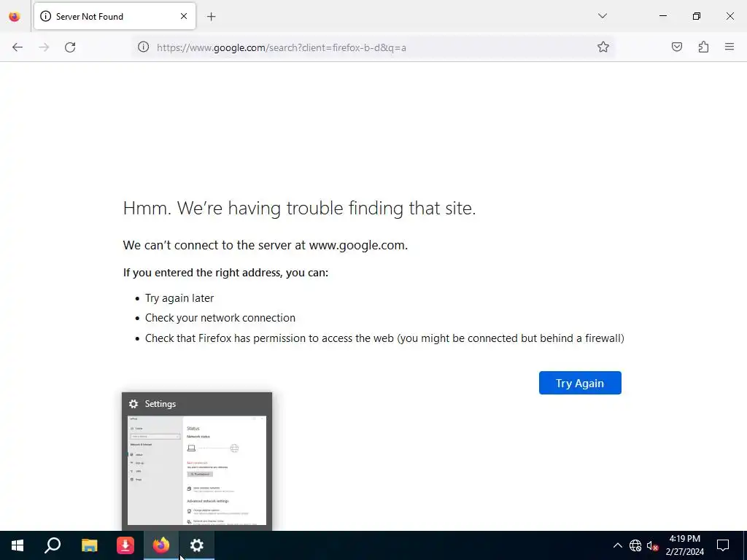The width and height of the screenshot is (747, 560).
Task: Click the Settings gear on taskbar
Action: 197,545
